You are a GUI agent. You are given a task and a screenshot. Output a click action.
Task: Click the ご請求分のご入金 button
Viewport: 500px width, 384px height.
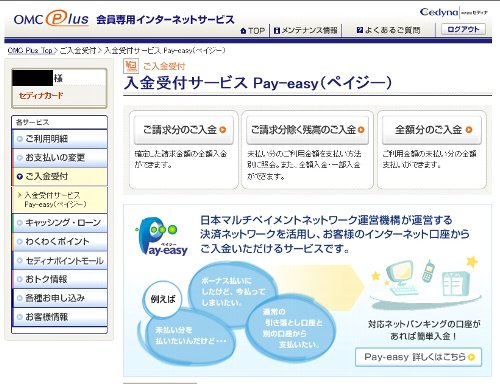pos(184,130)
